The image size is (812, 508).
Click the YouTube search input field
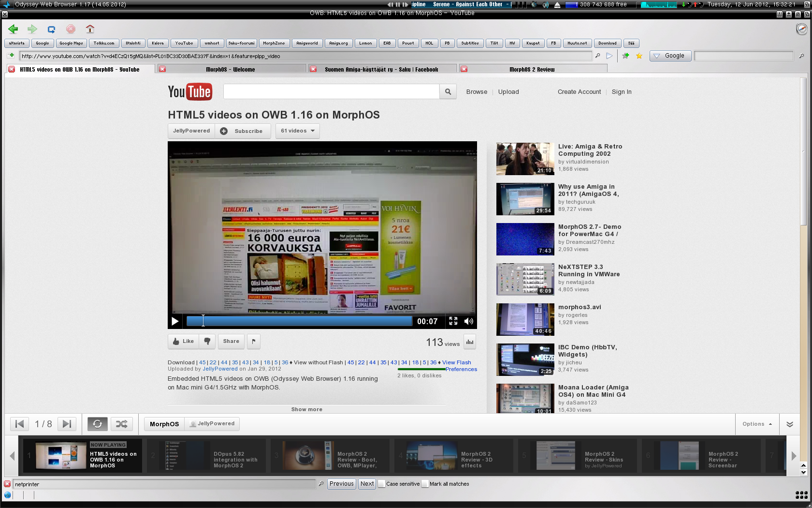(x=331, y=91)
